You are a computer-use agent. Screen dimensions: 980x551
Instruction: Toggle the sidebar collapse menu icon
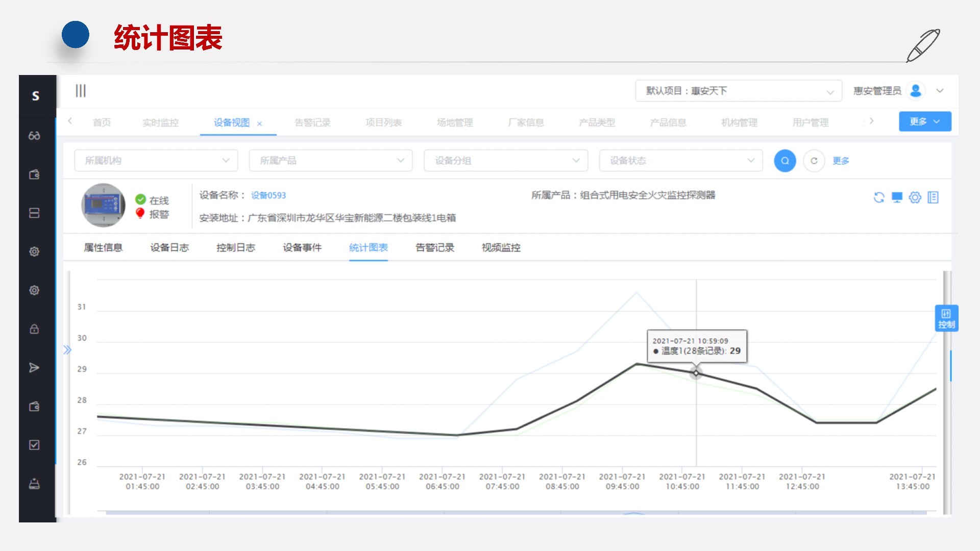coord(81,91)
